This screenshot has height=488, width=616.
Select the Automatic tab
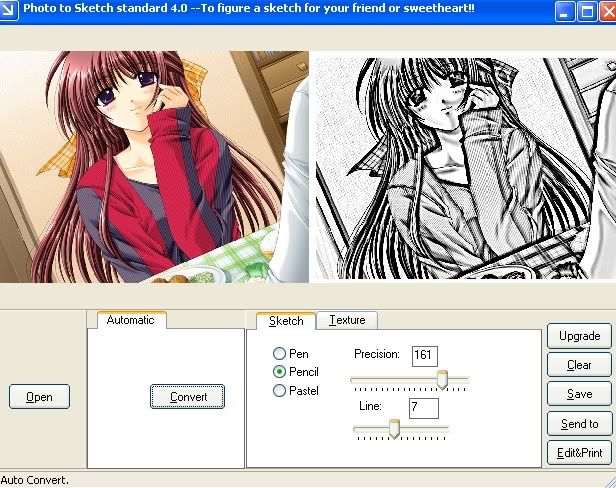point(130,320)
